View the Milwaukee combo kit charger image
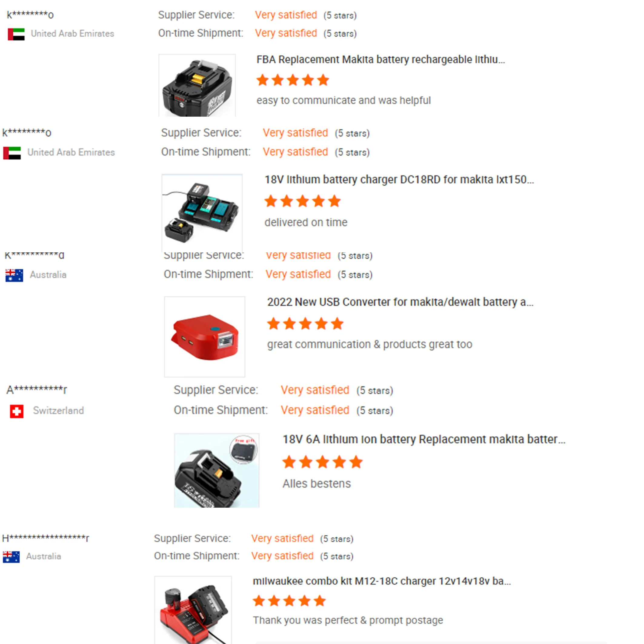This screenshot has width=644, height=644. pos(193,610)
